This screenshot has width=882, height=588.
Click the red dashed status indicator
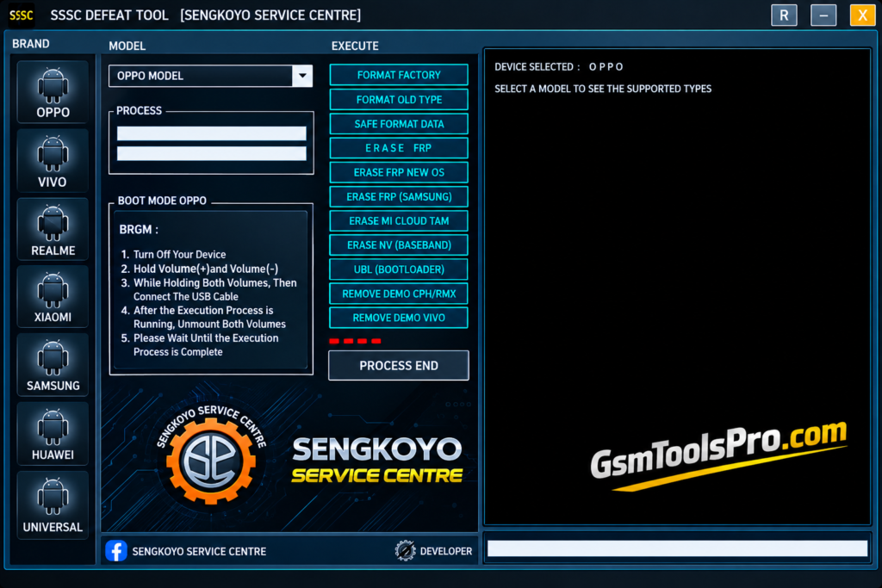[355, 341]
